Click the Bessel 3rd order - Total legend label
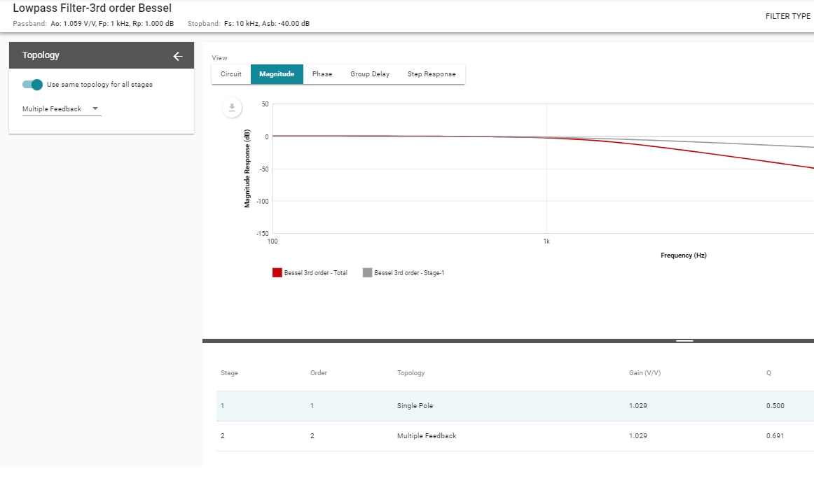This screenshot has width=814, height=504. [x=316, y=273]
